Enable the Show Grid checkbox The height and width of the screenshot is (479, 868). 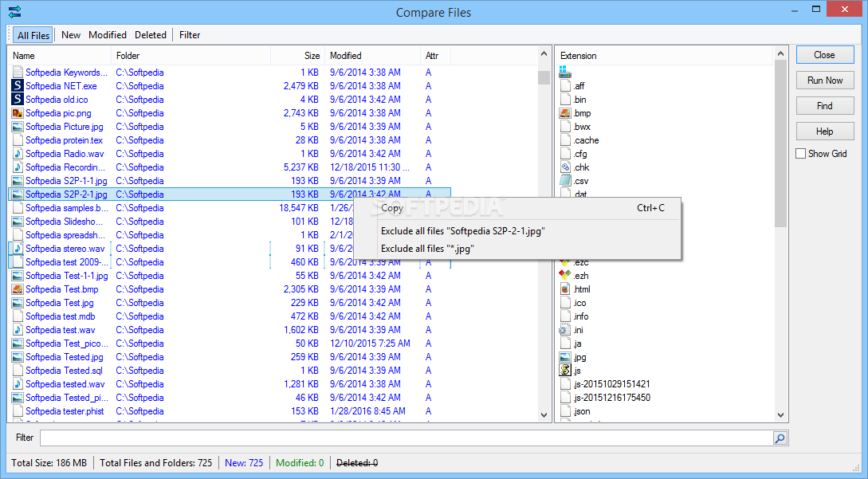800,153
